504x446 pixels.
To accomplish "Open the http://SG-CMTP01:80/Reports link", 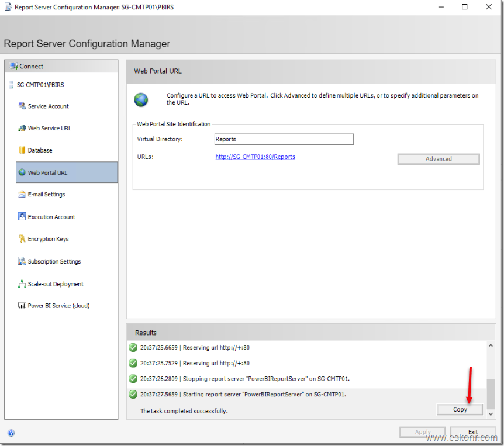I will point(255,157).
